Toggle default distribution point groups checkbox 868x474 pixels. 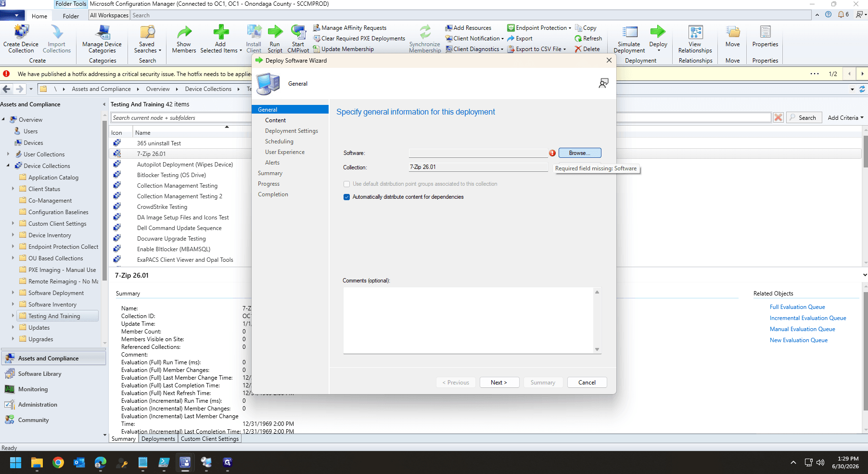tap(346, 184)
